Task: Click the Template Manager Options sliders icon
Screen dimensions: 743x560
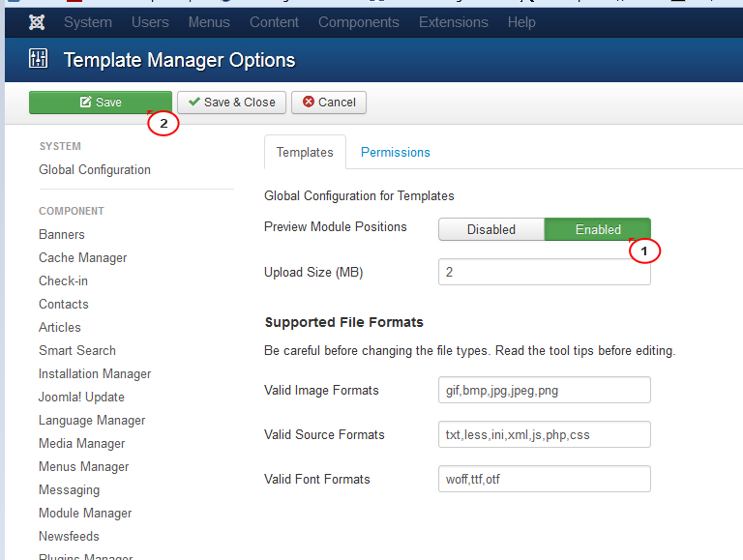Action: pyautogui.click(x=39, y=60)
